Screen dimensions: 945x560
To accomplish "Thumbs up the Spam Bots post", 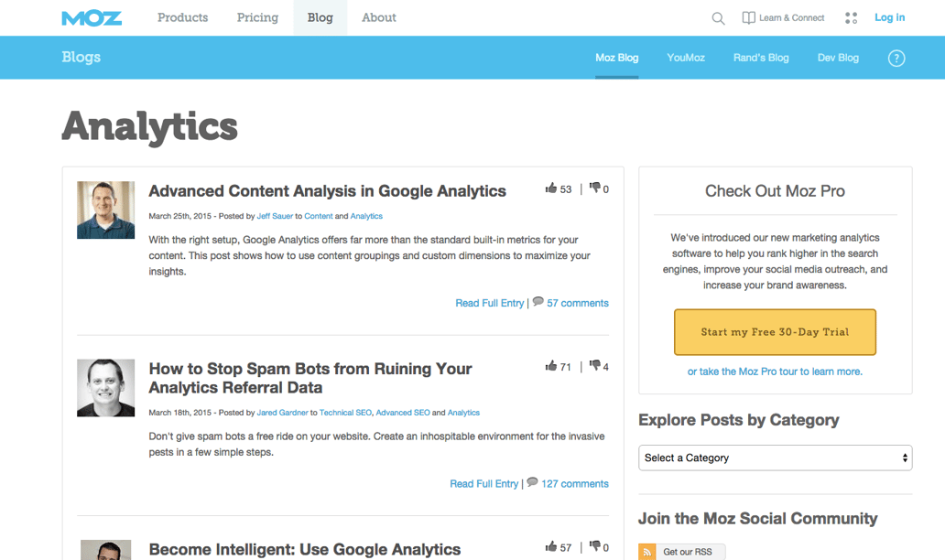I will pyautogui.click(x=551, y=366).
